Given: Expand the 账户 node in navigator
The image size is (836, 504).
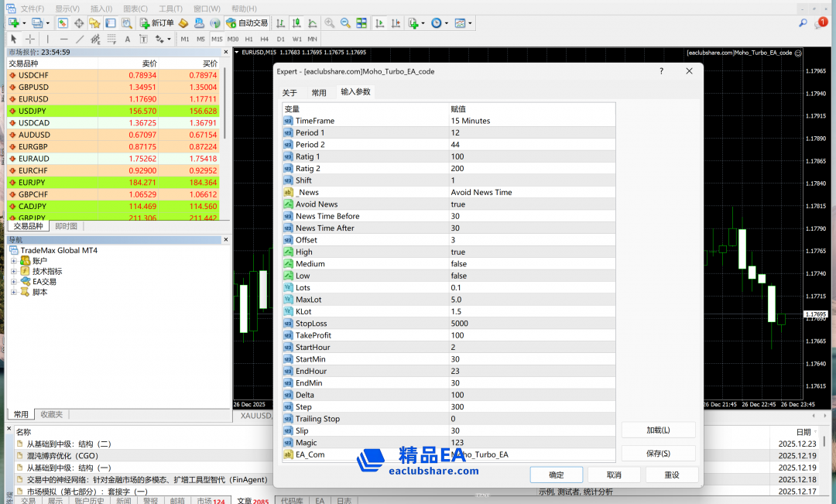Looking at the screenshot, I should [x=14, y=261].
